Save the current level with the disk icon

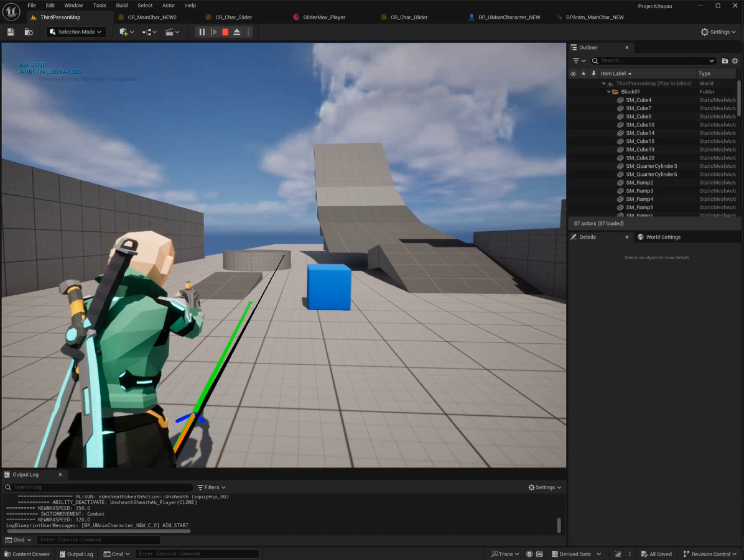pyautogui.click(x=11, y=32)
